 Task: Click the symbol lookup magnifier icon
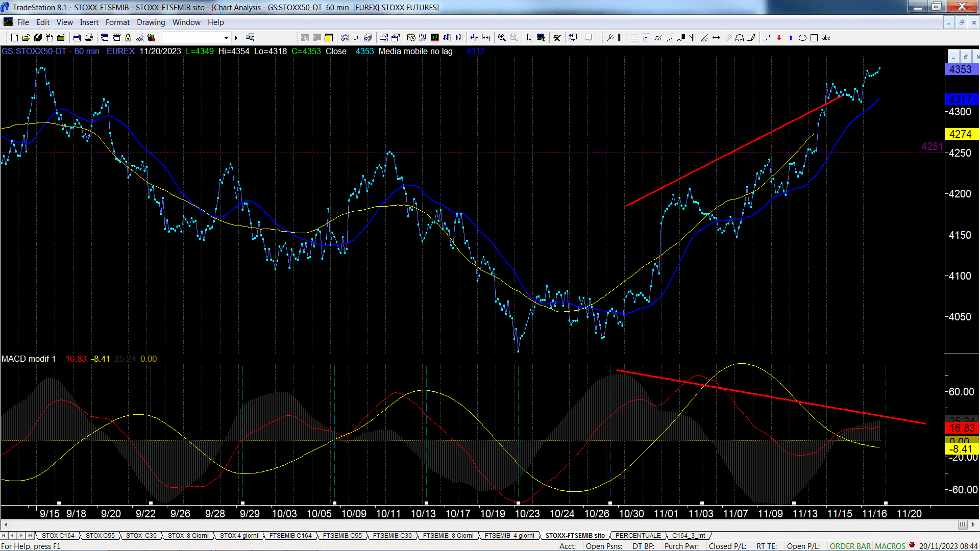[x=250, y=37]
